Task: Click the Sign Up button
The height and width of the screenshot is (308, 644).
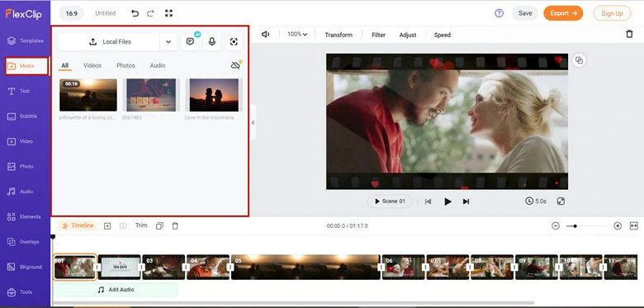Action: pyautogui.click(x=612, y=13)
